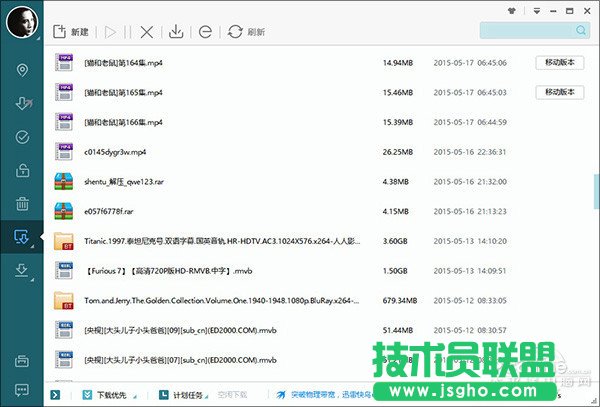This screenshot has height=407, width=600.
Task: Click the download-to-local toolbar icon
Action: tap(176, 31)
